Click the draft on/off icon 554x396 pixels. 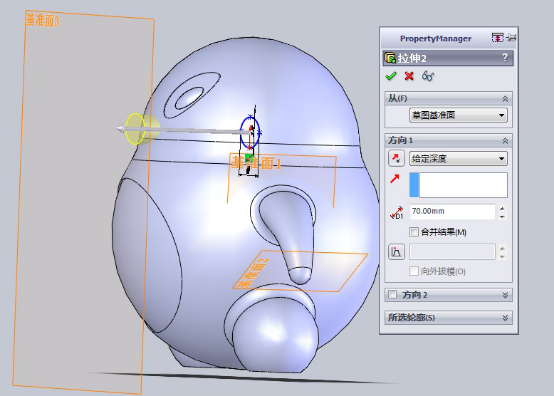(396, 252)
